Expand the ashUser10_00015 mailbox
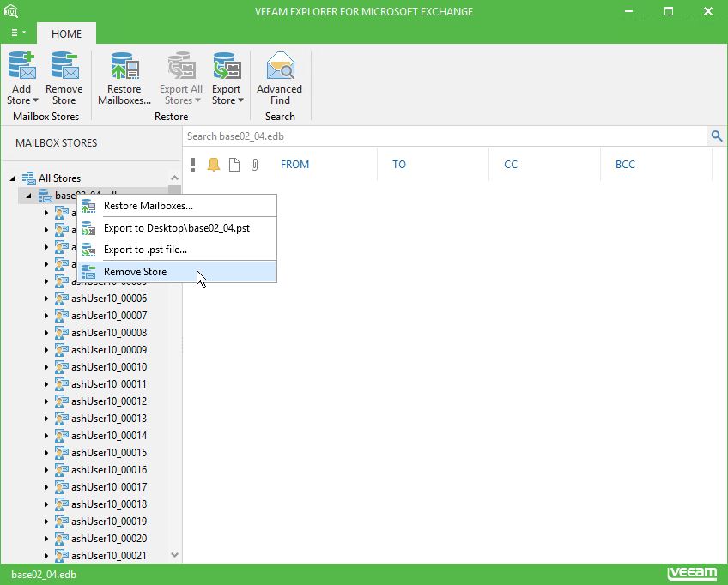728x585 pixels. [46, 453]
